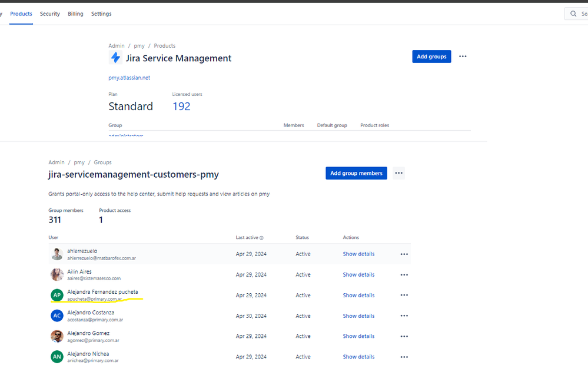Image resolution: width=588 pixels, height=365 pixels.
Task: Click Admin in the Products breadcrumb
Action: pyautogui.click(x=117, y=46)
